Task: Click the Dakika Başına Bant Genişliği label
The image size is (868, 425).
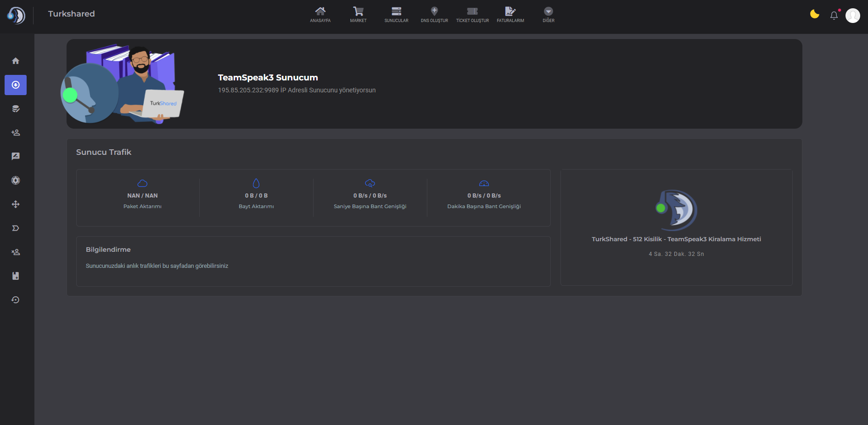Action: click(x=484, y=206)
